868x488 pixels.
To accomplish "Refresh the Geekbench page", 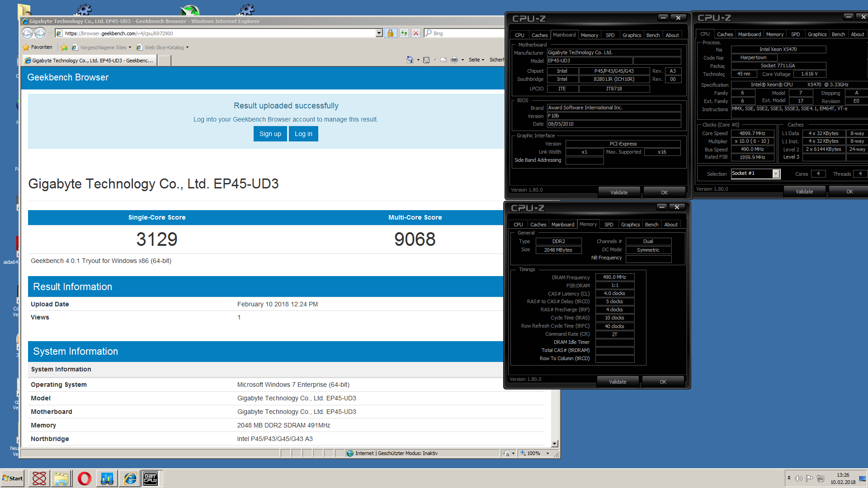I will click(404, 33).
